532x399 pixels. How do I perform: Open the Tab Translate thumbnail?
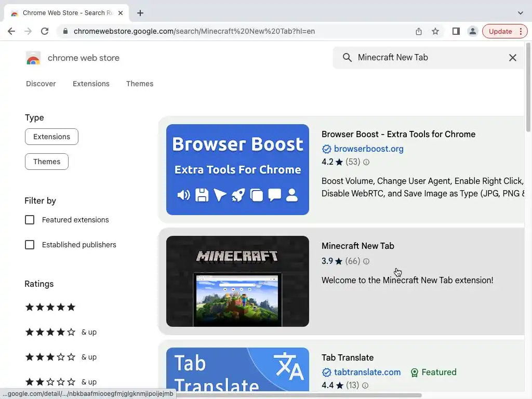click(237, 369)
